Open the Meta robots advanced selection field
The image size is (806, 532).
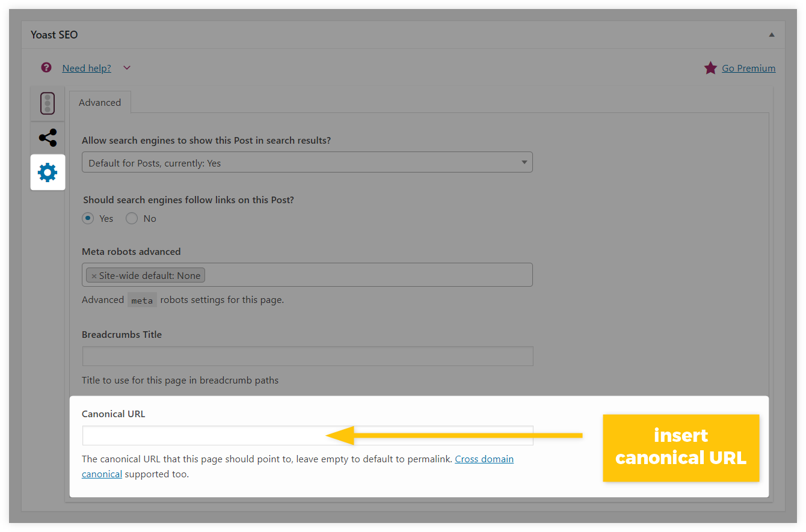click(361, 275)
